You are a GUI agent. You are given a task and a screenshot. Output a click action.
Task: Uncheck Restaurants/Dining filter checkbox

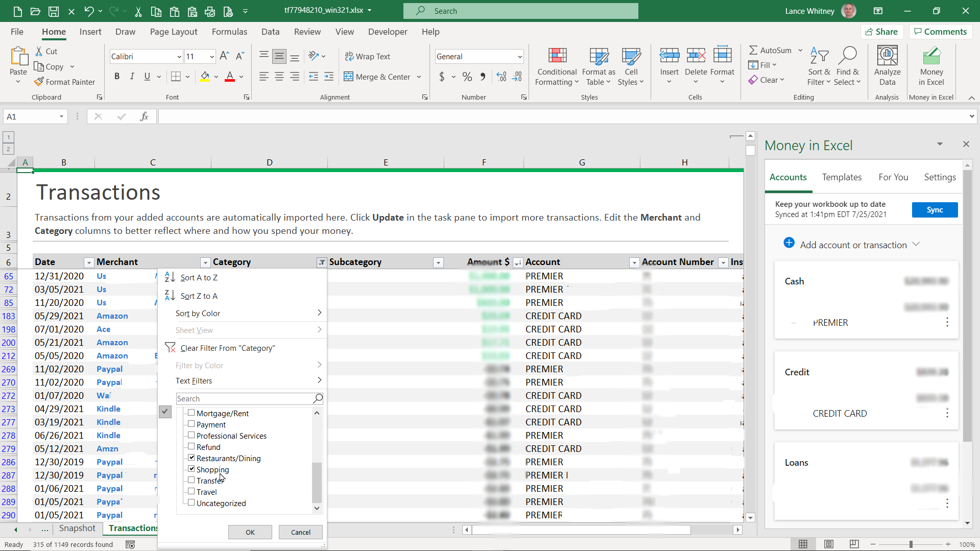tap(191, 458)
